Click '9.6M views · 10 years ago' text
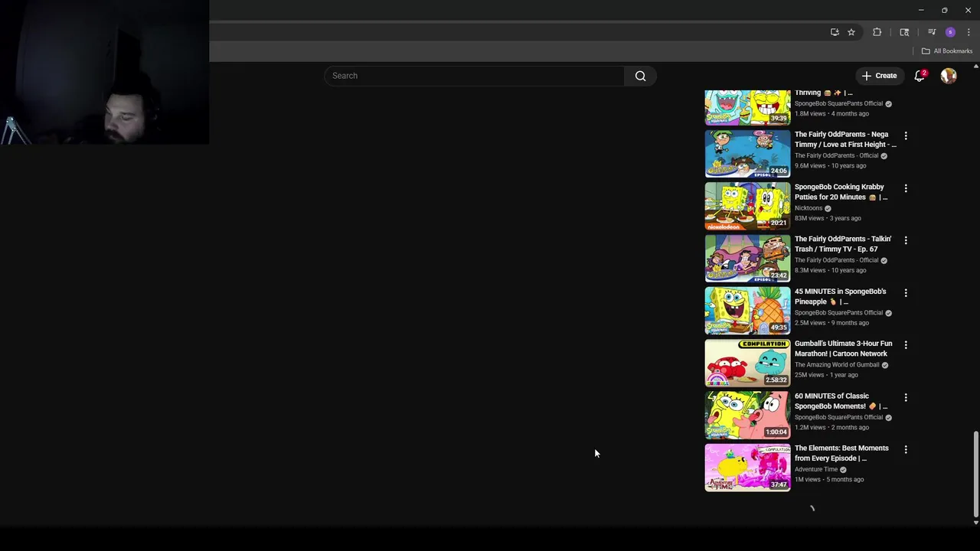 (x=831, y=166)
